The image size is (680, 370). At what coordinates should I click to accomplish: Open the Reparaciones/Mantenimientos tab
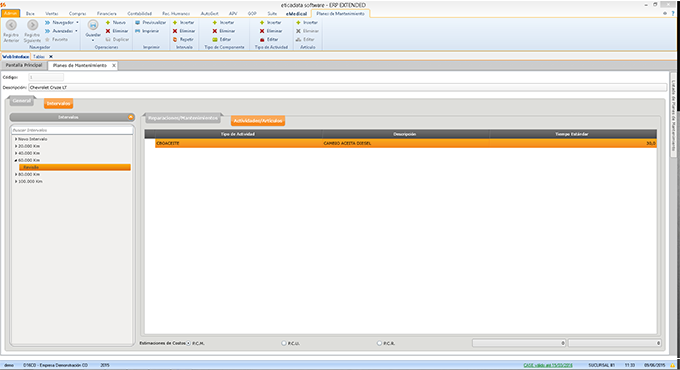pos(183,118)
